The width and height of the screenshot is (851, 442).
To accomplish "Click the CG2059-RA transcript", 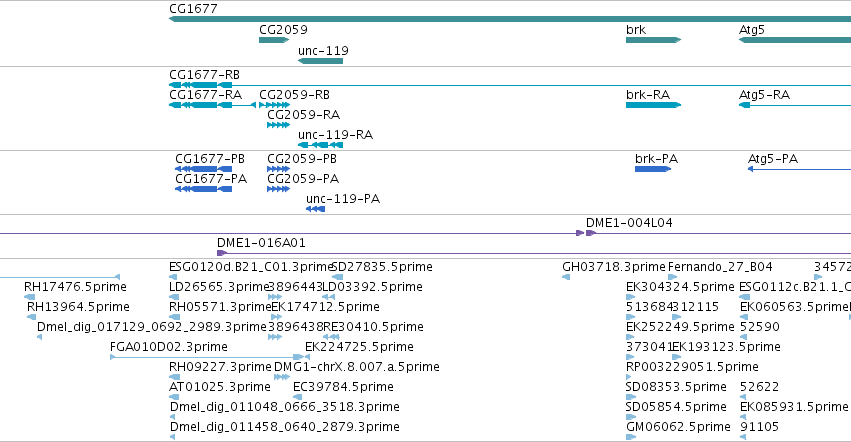I will 278,125.
